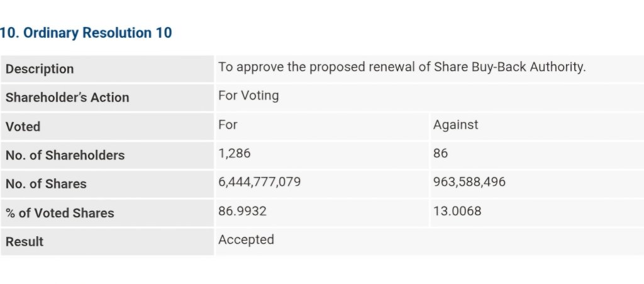Click the Ordinary Resolution 10 heading
This screenshot has height=284, width=644.
click(86, 33)
